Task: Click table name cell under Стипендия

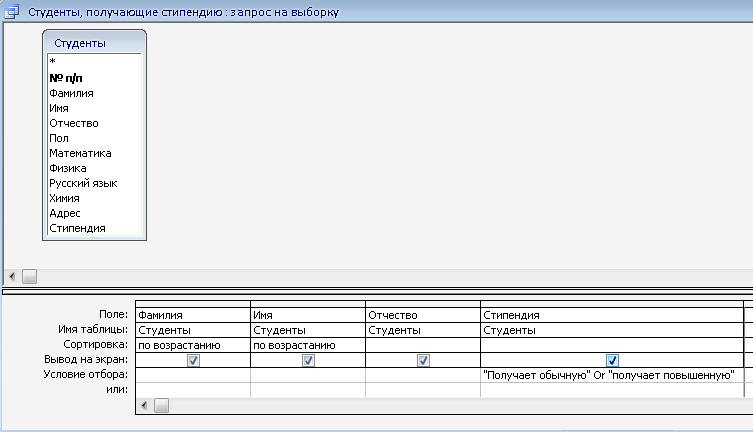Action: tap(612, 330)
